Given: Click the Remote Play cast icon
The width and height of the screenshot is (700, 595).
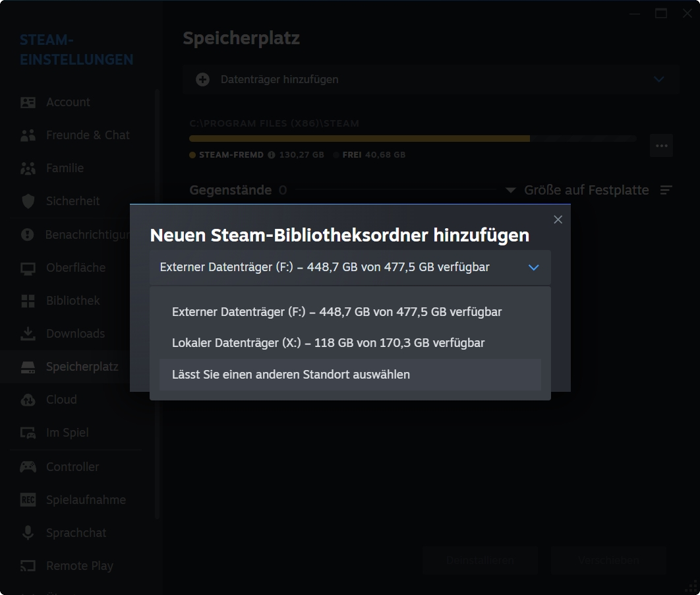Looking at the screenshot, I should (x=28, y=566).
